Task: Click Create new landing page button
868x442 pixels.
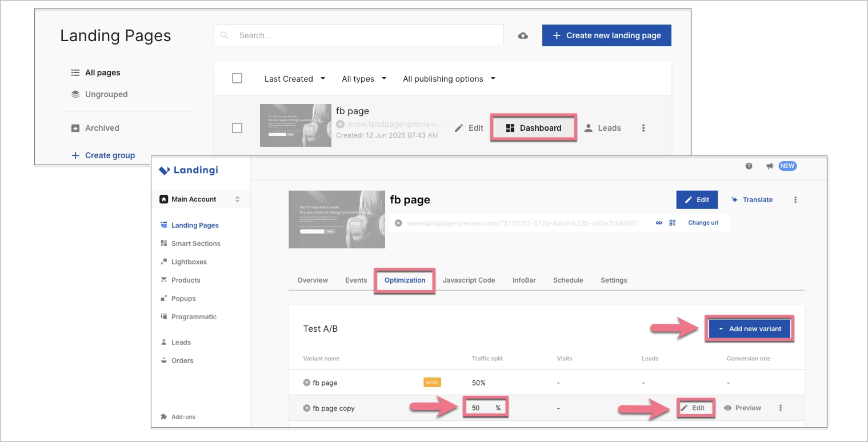Action: (606, 35)
